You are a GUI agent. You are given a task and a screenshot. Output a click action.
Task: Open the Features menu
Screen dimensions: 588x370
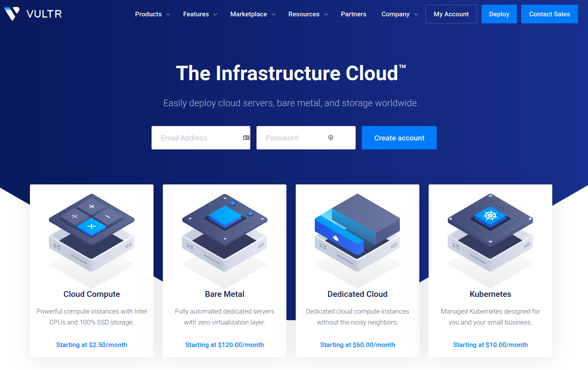(x=196, y=14)
